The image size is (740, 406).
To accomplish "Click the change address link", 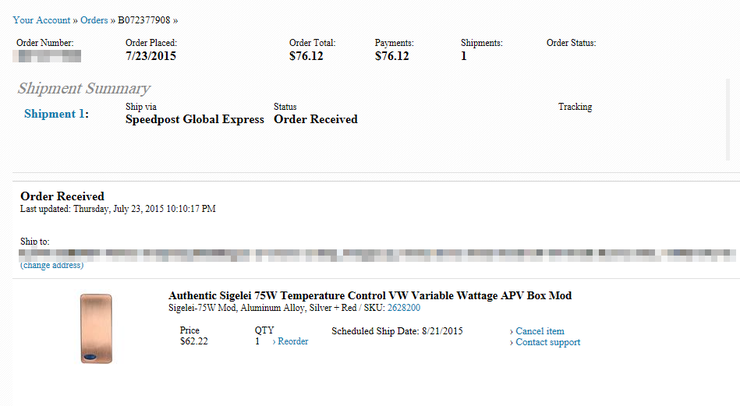I will pyautogui.click(x=52, y=265).
